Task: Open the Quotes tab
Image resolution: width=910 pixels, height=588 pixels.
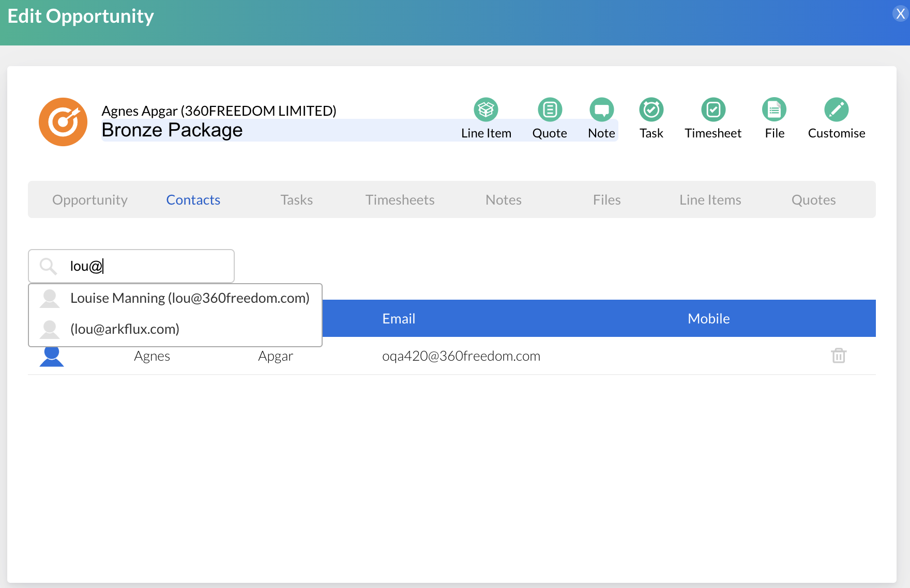Action: [813, 199]
